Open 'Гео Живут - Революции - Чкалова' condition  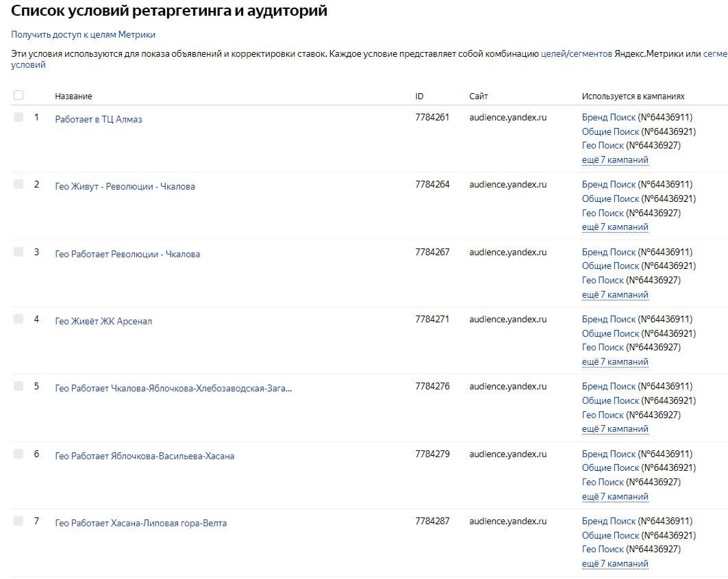point(125,186)
